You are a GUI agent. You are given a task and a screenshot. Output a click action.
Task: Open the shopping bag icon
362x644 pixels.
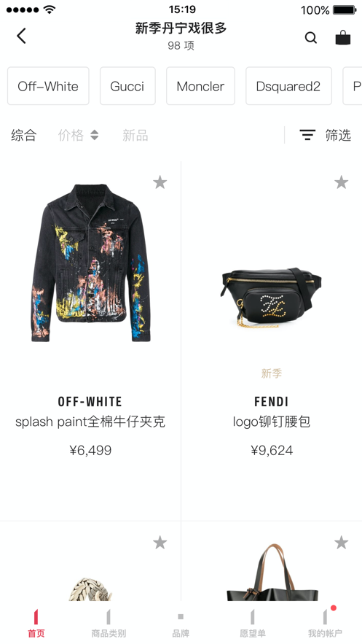tap(343, 37)
